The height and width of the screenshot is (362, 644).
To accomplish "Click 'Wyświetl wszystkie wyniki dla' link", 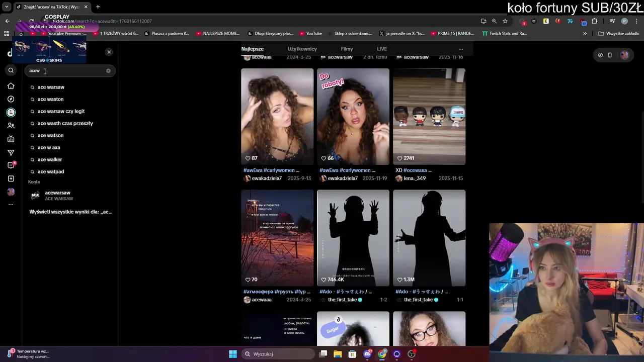I will (70, 212).
